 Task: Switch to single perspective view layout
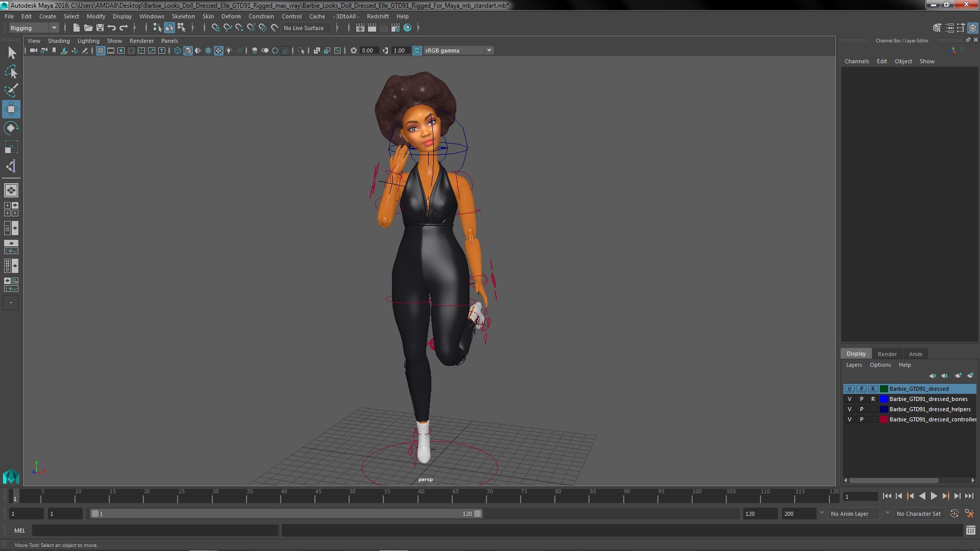pos(11,190)
